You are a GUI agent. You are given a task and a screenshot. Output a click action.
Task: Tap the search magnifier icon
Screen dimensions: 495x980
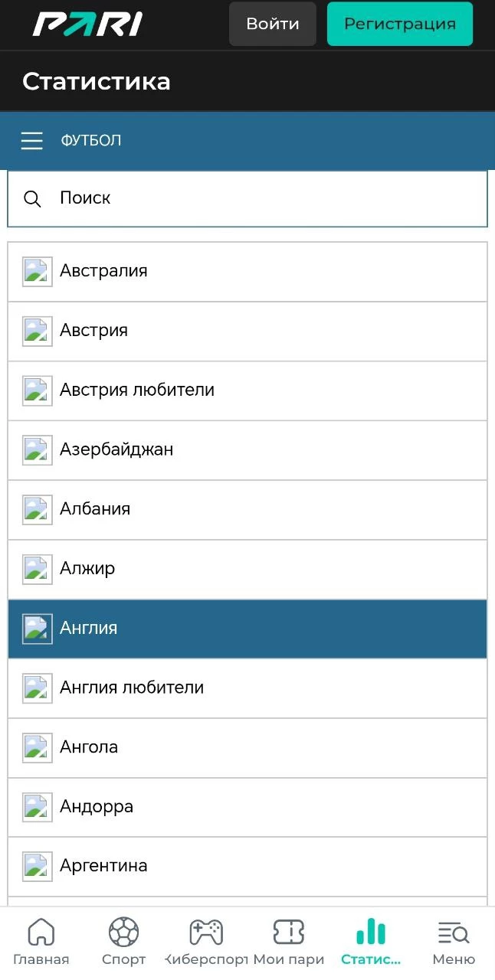(x=32, y=199)
